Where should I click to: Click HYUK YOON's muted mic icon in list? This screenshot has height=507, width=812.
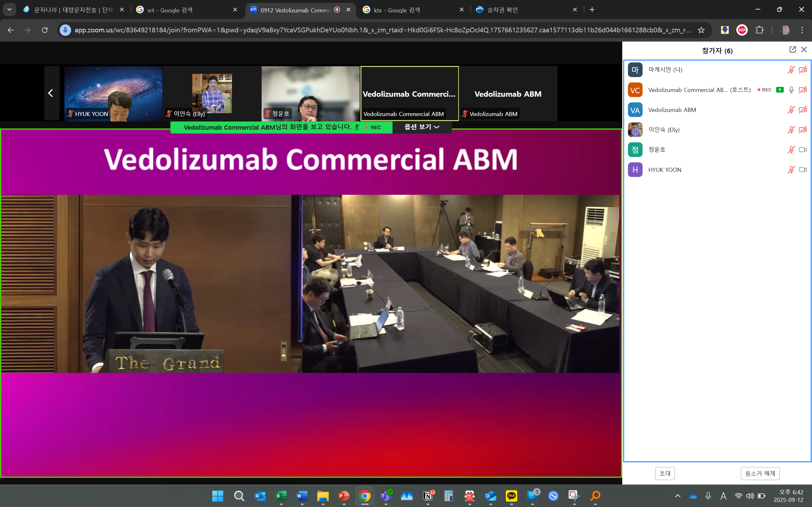click(x=791, y=170)
